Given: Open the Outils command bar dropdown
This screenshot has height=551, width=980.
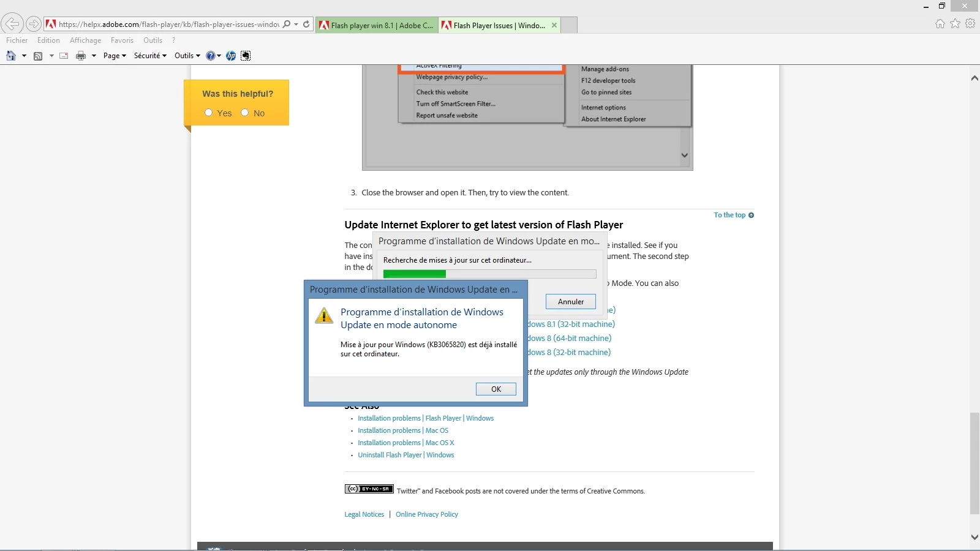Looking at the screenshot, I should (187, 56).
